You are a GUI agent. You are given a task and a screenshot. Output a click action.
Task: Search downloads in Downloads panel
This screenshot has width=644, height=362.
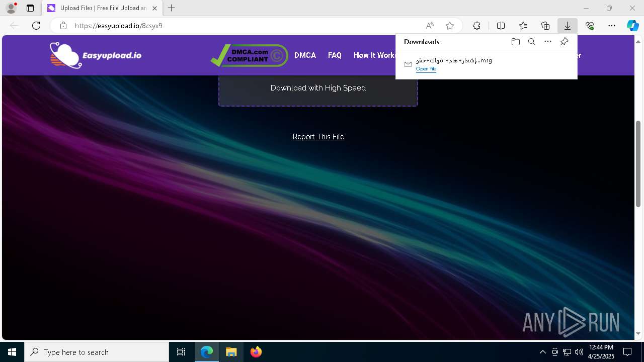531,42
